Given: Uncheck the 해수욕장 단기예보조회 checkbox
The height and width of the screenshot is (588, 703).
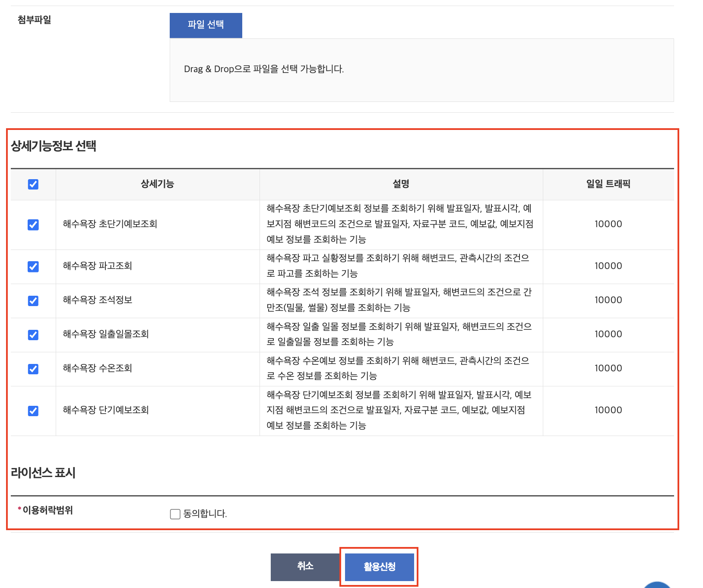Looking at the screenshot, I should 33,411.
